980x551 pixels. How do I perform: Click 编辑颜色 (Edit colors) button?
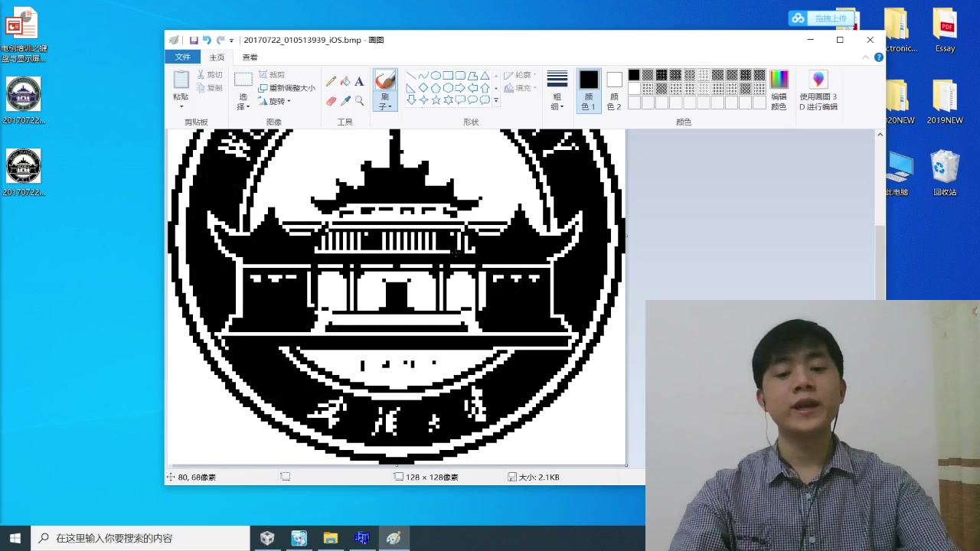tap(779, 90)
